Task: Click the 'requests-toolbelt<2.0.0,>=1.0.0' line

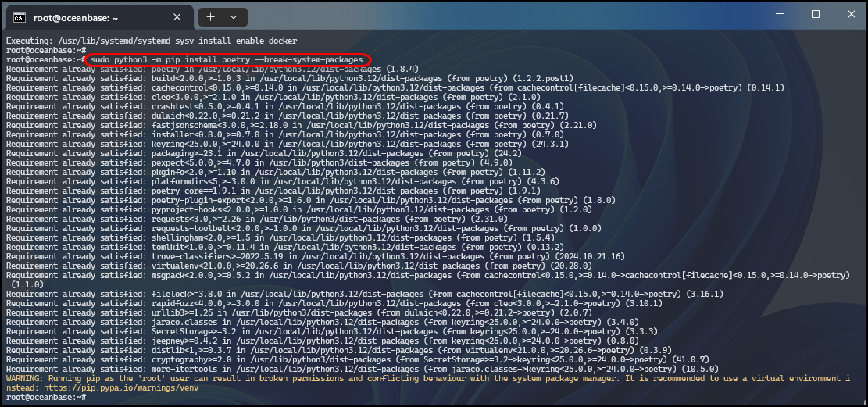Action: click(303, 228)
